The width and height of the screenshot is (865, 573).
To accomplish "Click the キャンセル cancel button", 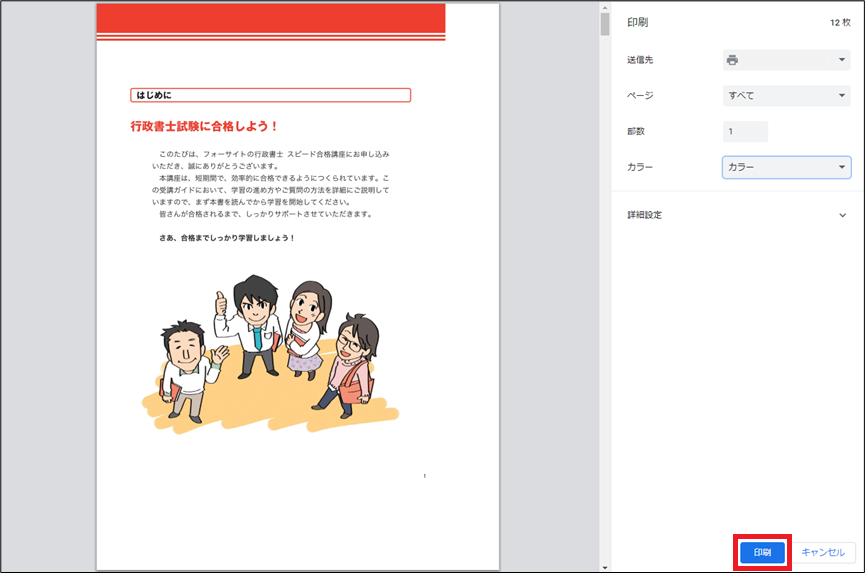I will click(x=823, y=552).
